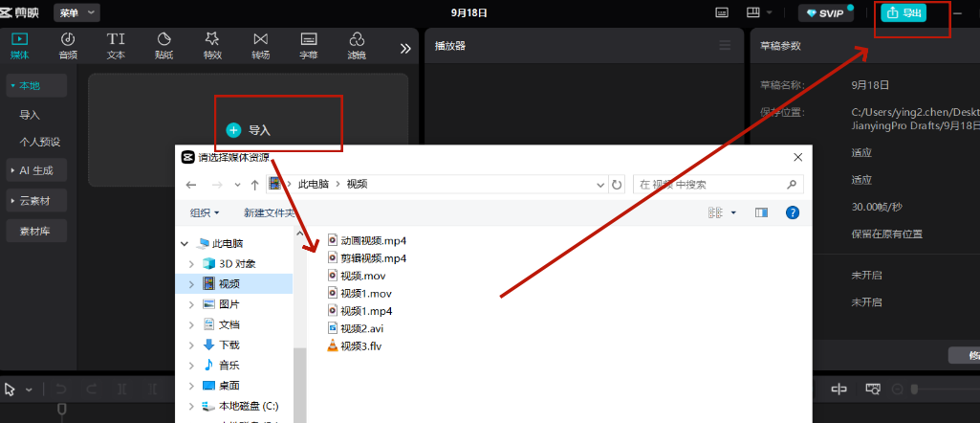Open the layout switcher dropdown

pos(760,12)
